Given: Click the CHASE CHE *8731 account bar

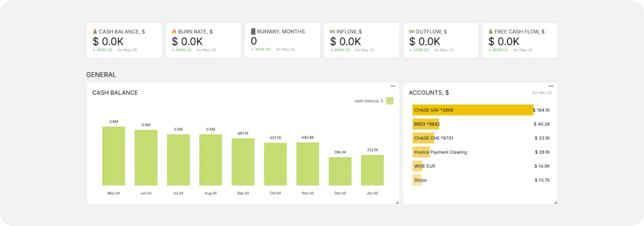Looking at the screenshot, I should coord(424,138).
